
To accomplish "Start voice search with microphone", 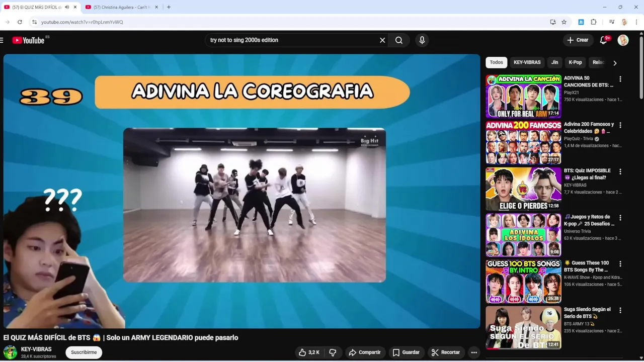I will click(422, 40).
